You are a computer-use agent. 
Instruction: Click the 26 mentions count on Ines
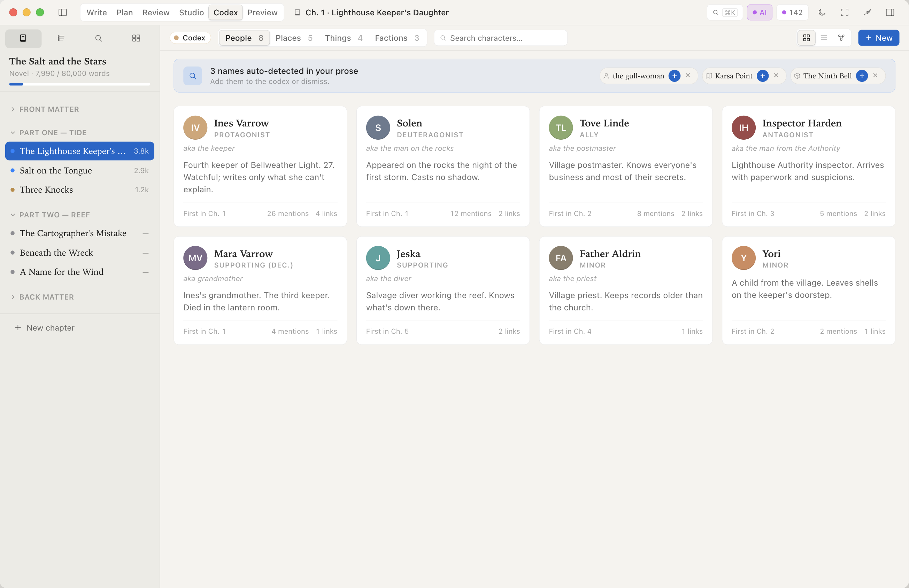pos(288,214)
